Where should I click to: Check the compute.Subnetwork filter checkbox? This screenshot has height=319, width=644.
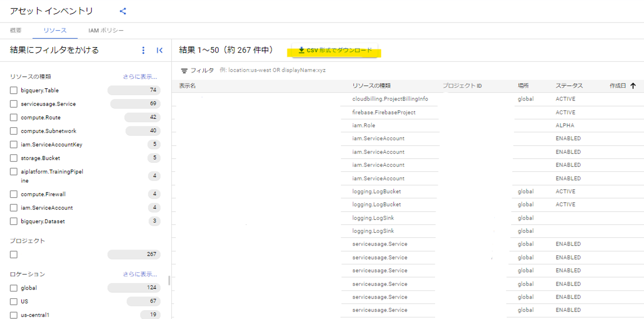tap(13, 131)
